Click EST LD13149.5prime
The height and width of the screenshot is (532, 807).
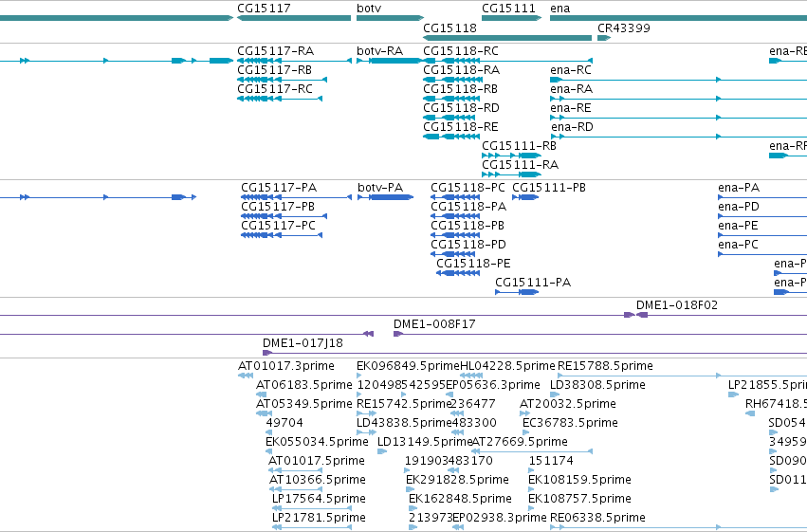click(425, 442)
